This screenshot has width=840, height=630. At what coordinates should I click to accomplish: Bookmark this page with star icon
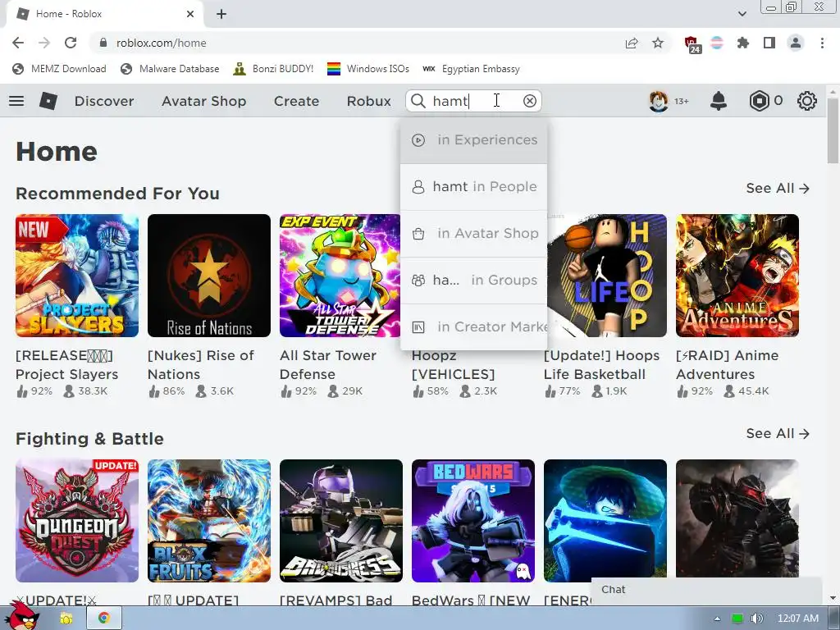coord(658,43)
